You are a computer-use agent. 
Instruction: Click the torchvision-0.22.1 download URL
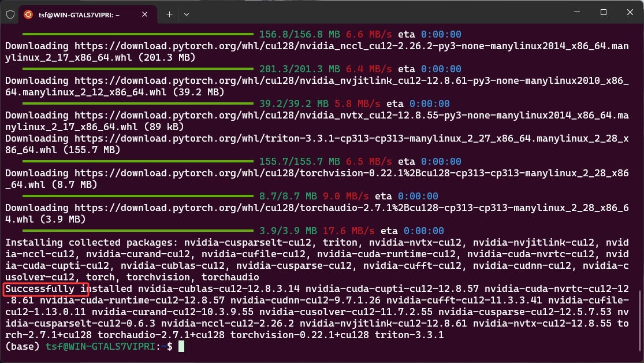[317, 179]
